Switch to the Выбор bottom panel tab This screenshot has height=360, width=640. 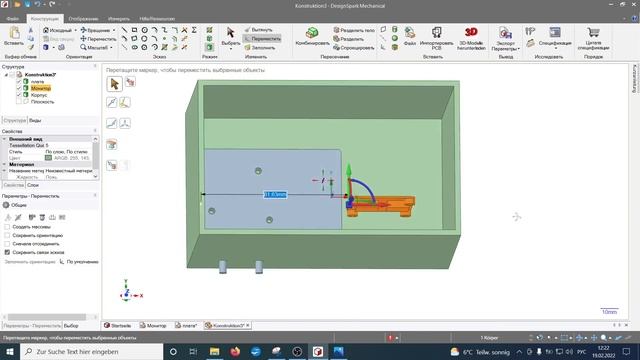coord(71,326)
